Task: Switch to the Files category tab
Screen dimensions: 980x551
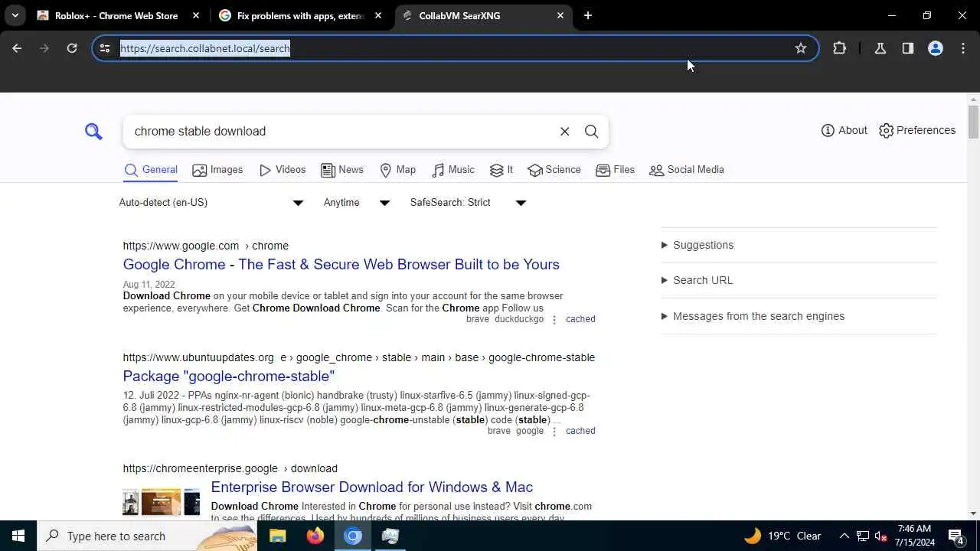Action: click(x=616, y=170)
